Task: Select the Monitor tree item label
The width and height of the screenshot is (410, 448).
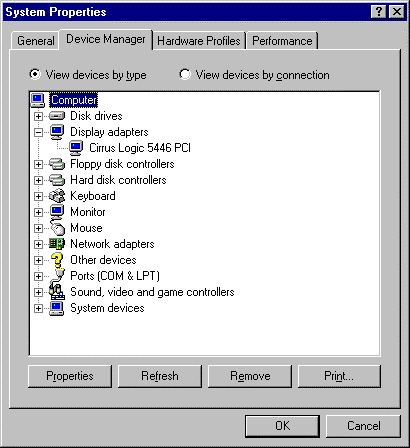Action: pyautogui.click(x=88, y=212)
